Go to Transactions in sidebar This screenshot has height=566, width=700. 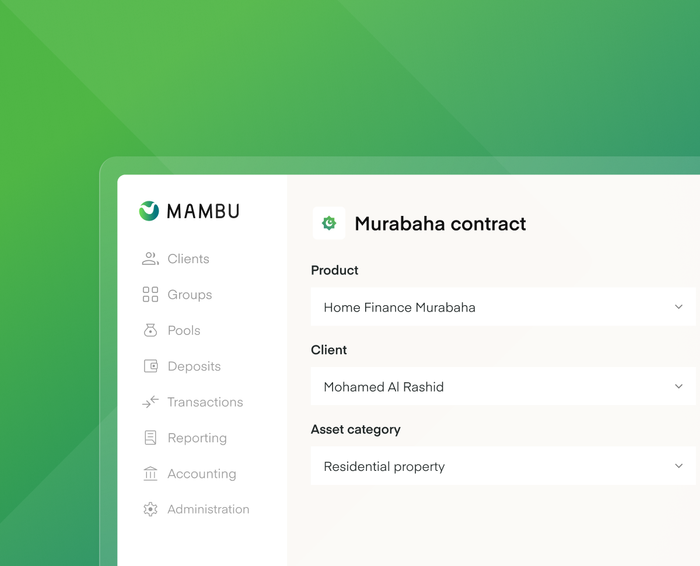click(205, 402)
